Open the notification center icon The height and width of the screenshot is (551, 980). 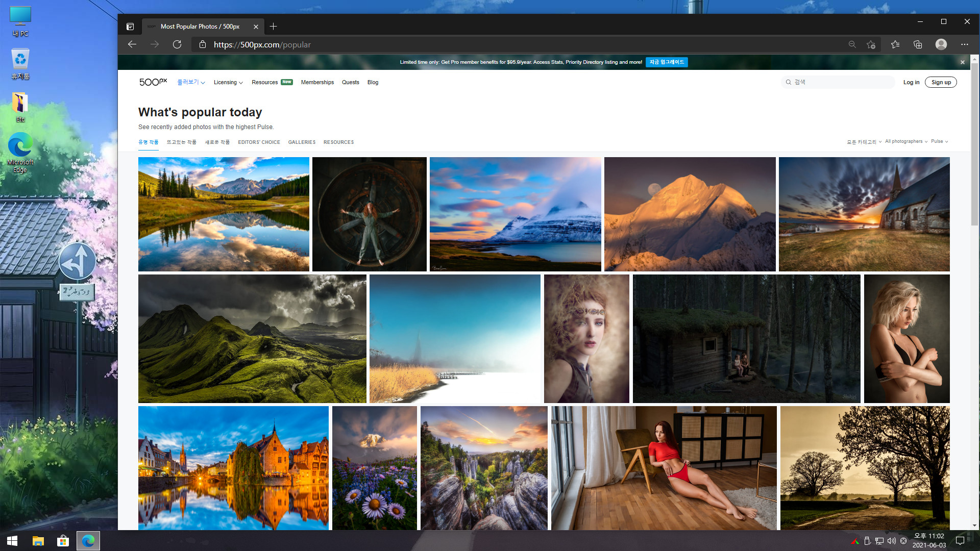coord(960,541)
